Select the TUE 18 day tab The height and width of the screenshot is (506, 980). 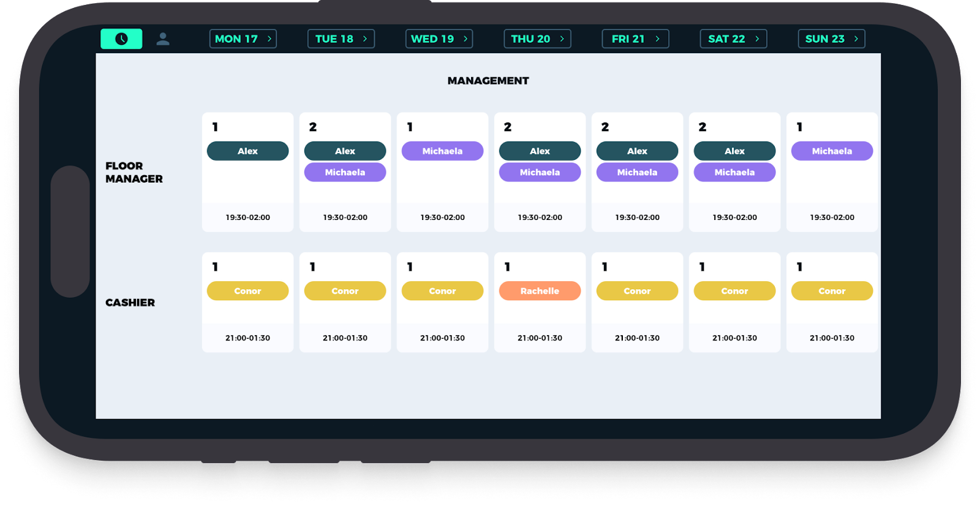(341, 39)
